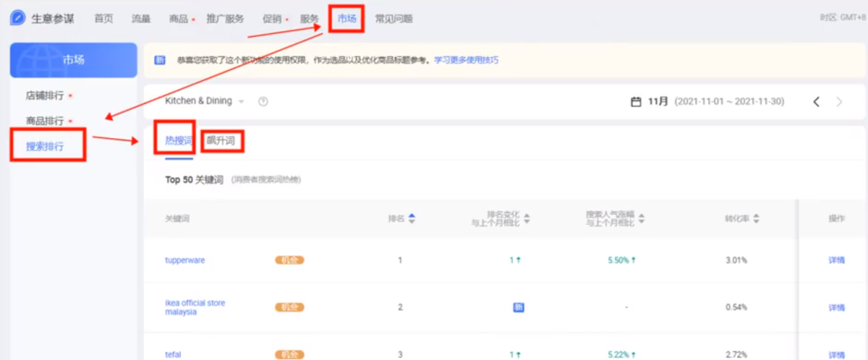Click 机会 badge for tupperware
This screenshot has width=868, height=360.
[289, 260]
